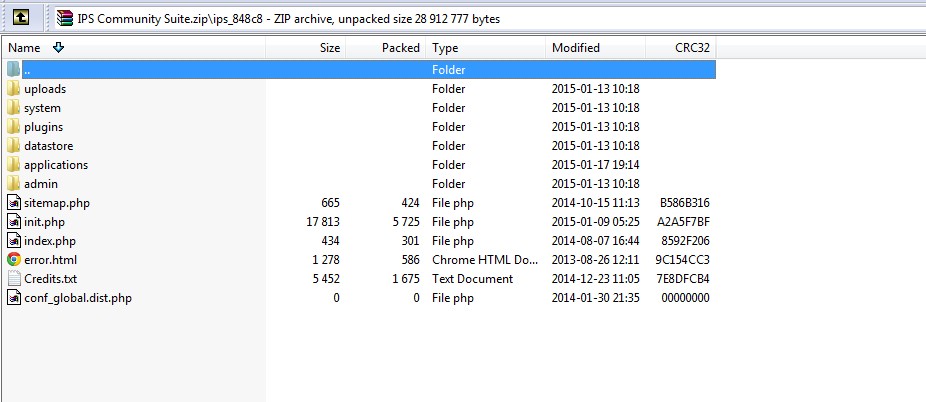Select the Credits.txt file name
The height and width of the screenshot is (402, 926).
pyautogui.click(x=50, y=279)
